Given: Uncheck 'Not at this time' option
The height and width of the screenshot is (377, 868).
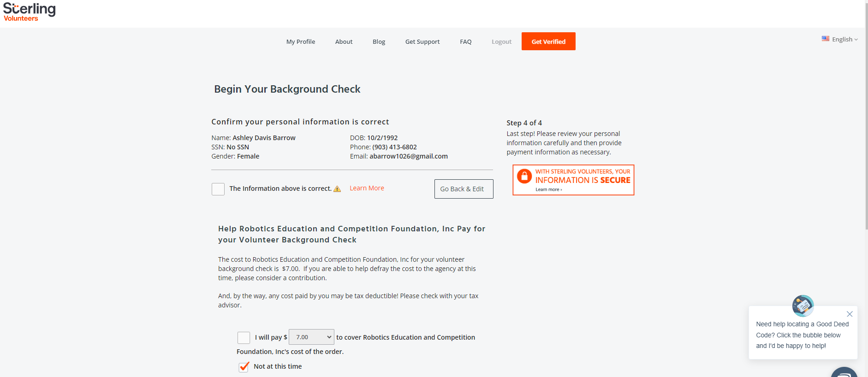Looking at the screenshot, I should (244, 367).
